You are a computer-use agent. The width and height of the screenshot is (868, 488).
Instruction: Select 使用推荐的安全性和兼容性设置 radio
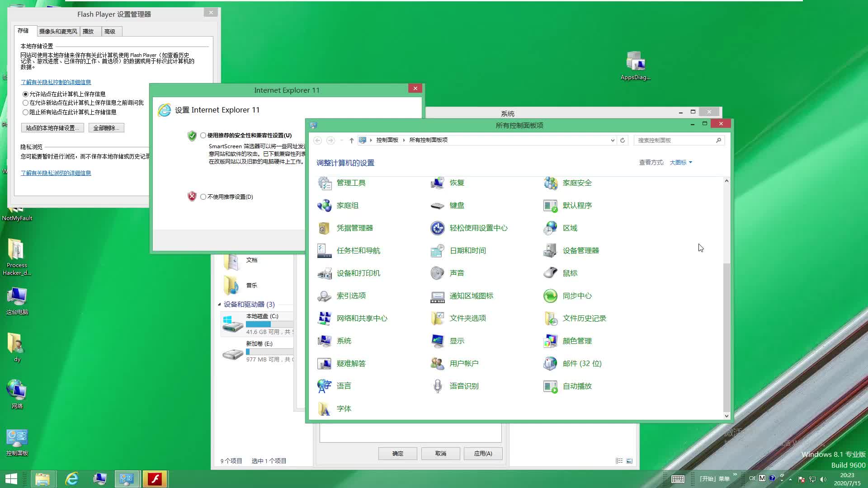(x=203, y=135)
